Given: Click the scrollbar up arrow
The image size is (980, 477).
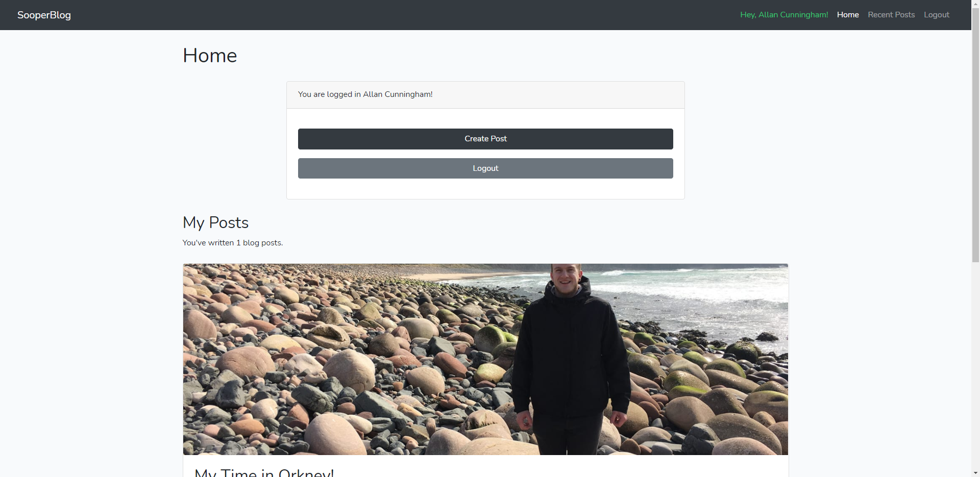Looking at the screenshot, I should tap(975, 4).
